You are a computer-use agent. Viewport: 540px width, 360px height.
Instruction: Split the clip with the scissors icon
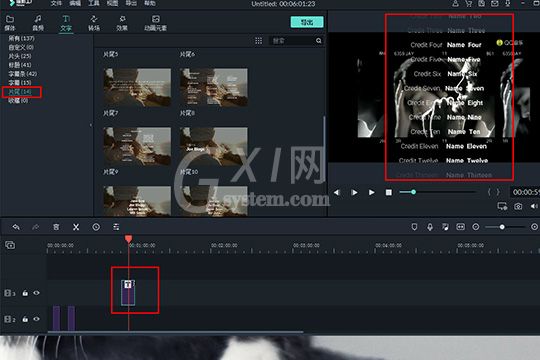[76, 227]
